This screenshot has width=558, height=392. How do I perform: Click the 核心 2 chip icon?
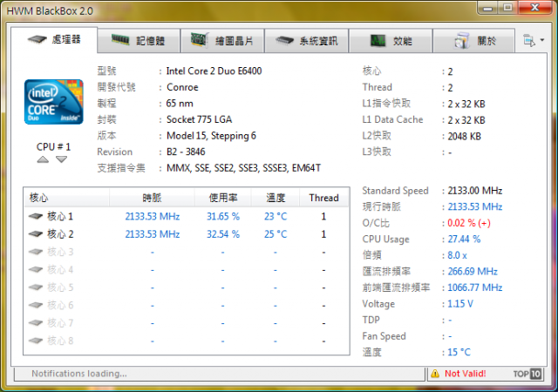(x=36, y=234)
